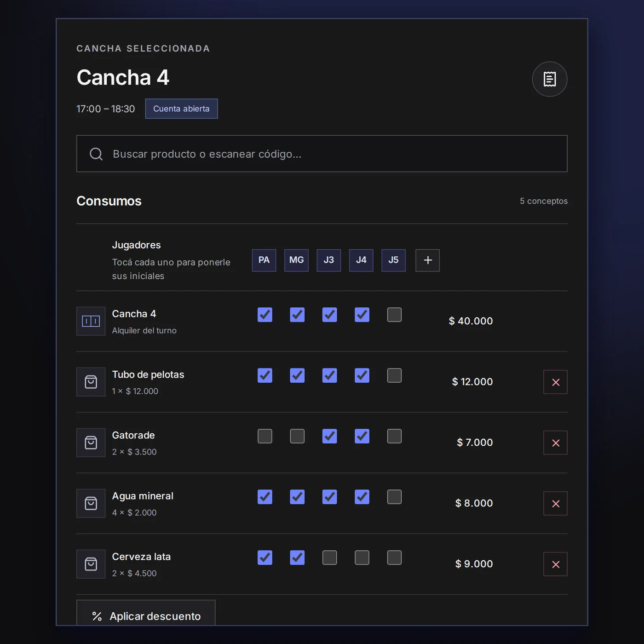Remove Agua mineral from consumos
Screen dimensions: 644x644
[555, 503]
